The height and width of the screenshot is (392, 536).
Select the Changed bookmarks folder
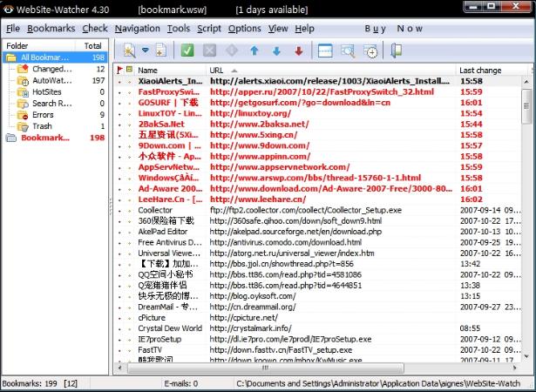[x=51, y=69]
